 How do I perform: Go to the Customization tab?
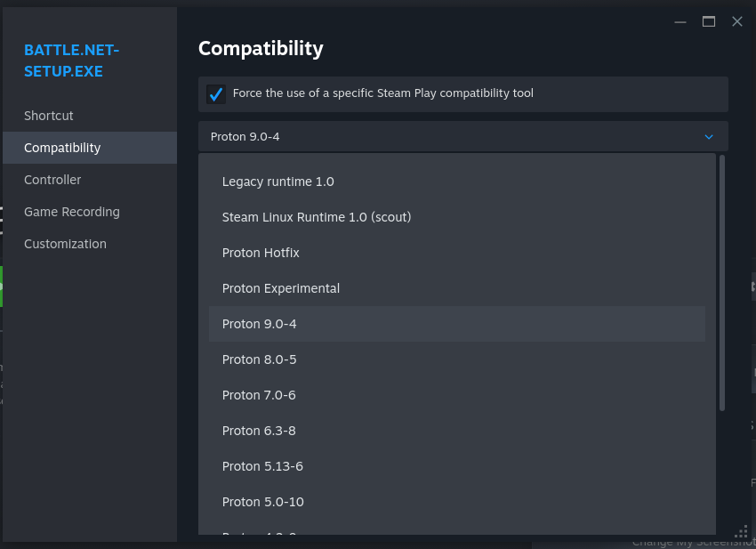65,244
